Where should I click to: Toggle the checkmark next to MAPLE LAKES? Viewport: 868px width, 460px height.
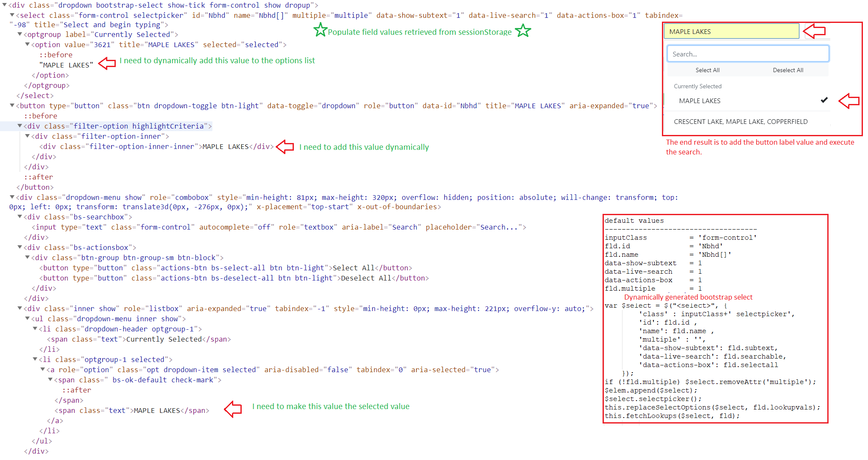pyautogui.click(x=824, y=101)
